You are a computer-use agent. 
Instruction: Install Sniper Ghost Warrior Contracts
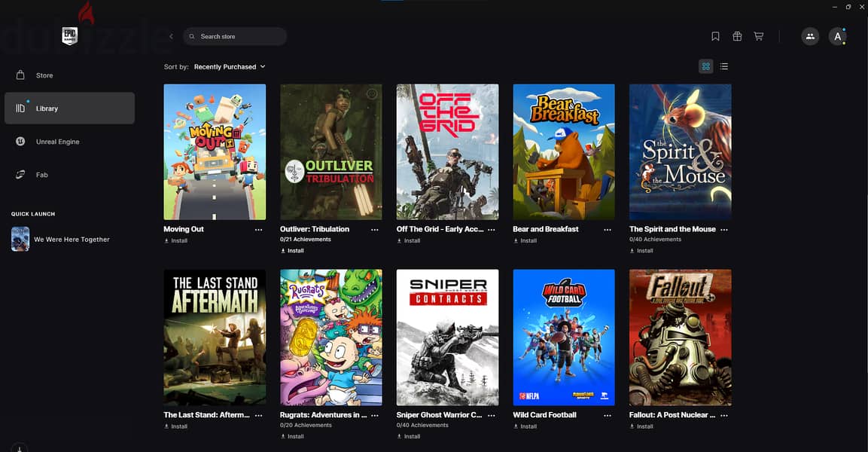[409, 436]
